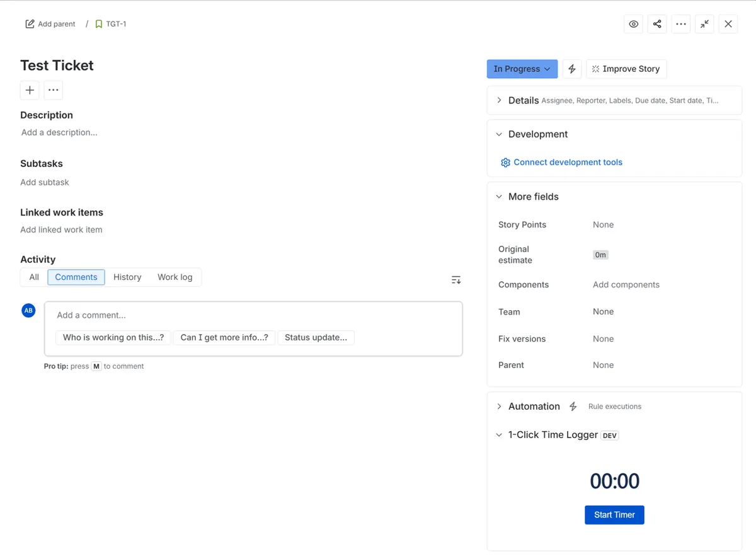Screen dimensions: 756x556
Task: Edit the Team None value
Action: [x=603, y=311]
